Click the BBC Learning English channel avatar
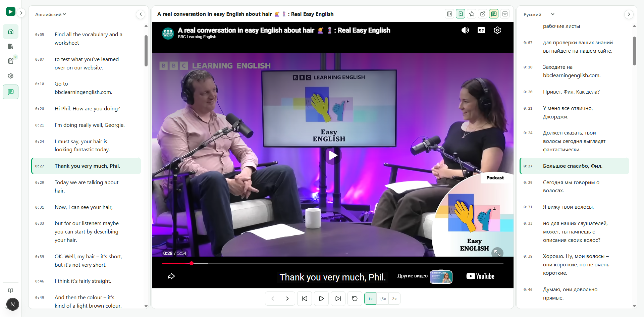644x317 pixels. pyautogui.click(x=168, y=33)
